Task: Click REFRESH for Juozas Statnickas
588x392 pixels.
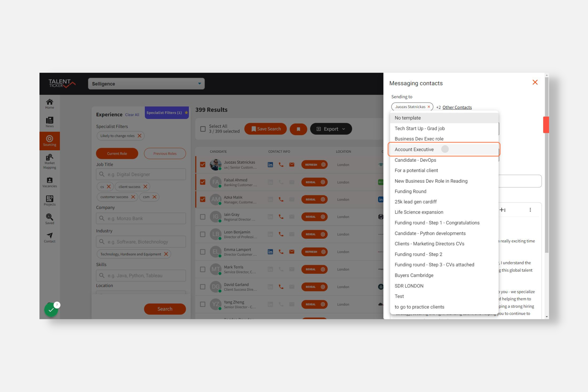Action: [314, 165]
